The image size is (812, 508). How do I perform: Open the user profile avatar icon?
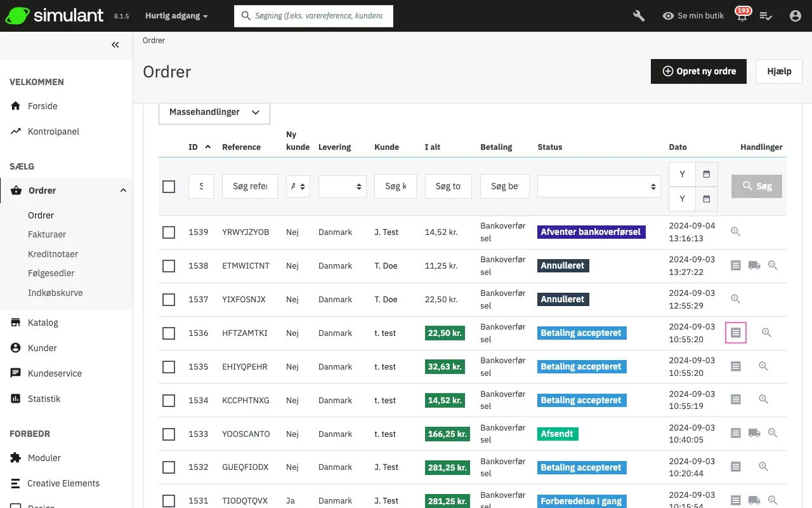(795, 16)
